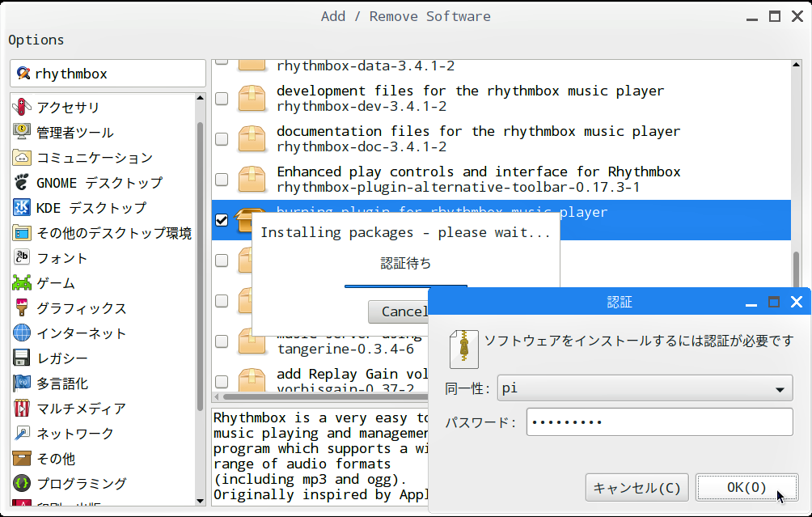
Task: Select その他のデスクトップ環境 category icon
Action: tap(22, 232)
